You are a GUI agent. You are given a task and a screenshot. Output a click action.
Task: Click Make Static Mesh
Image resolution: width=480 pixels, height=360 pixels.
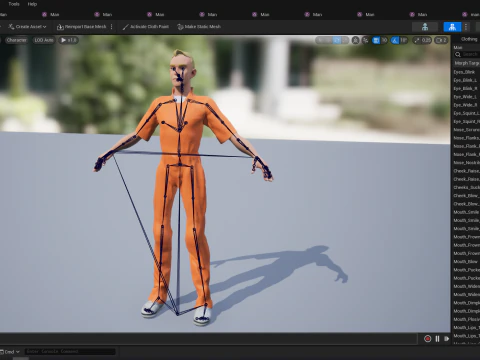pyautogui.click(x=199, y=27)
